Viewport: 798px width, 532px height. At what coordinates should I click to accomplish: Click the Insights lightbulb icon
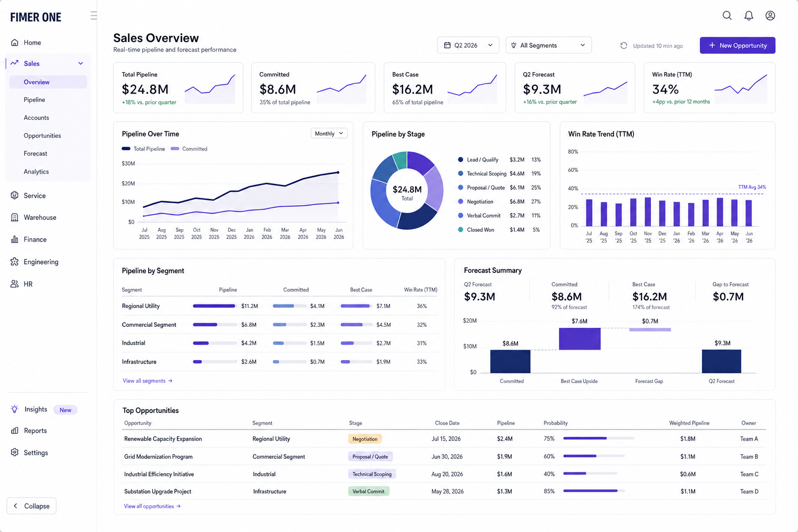15,409
